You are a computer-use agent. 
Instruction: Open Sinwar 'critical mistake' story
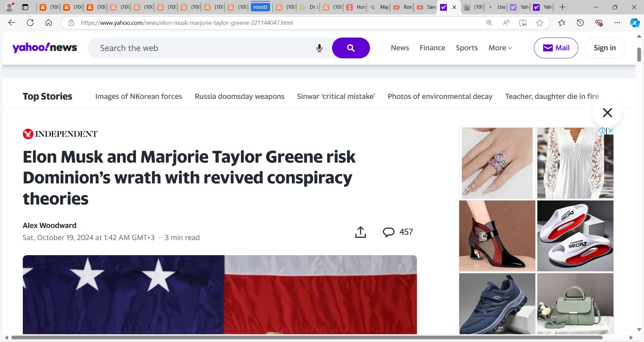[336, 97]
